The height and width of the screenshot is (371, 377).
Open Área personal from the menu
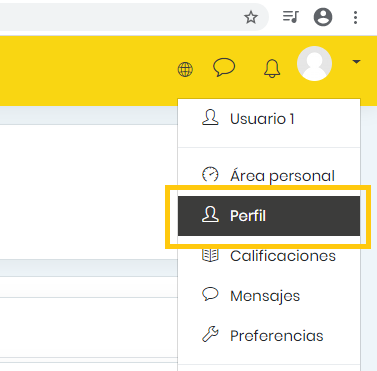(x=269, y=175)
